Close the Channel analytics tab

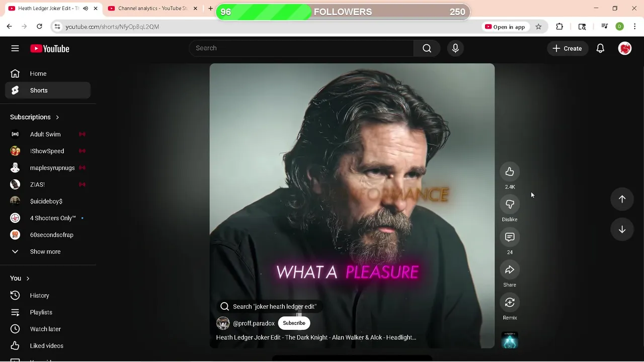195,9
